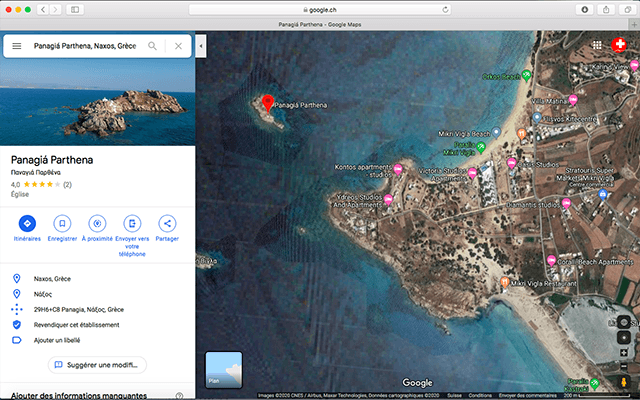Click the À proximité nearby icon
640x400 pixels.
pos(97,223)
